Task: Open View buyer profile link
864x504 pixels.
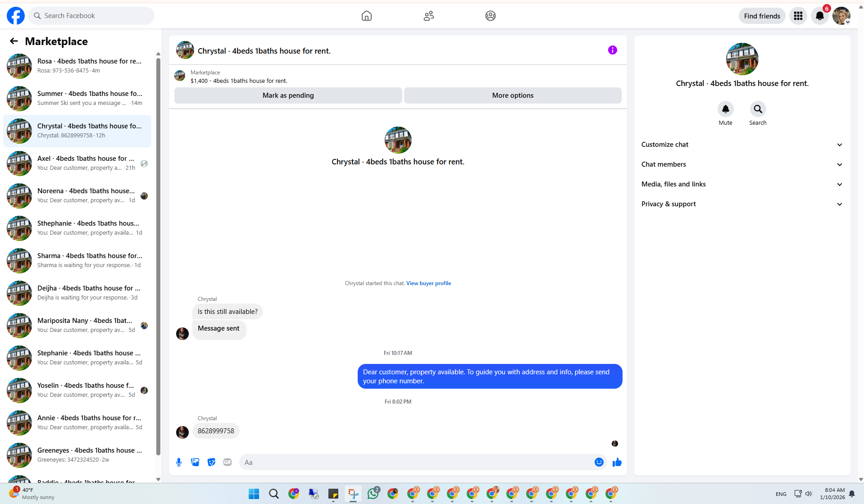Action: [428, 283]
